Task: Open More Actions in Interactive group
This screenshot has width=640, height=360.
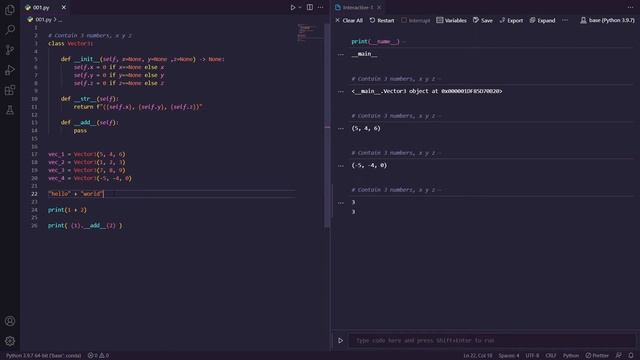Action: [x=631, y=7]
